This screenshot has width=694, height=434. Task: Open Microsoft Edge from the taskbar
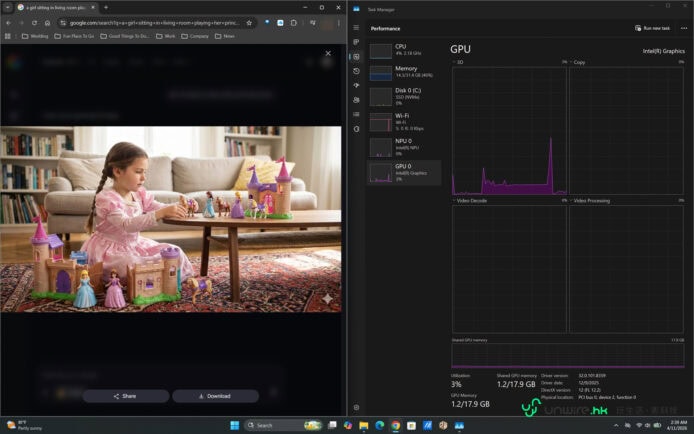coord(380,425)
